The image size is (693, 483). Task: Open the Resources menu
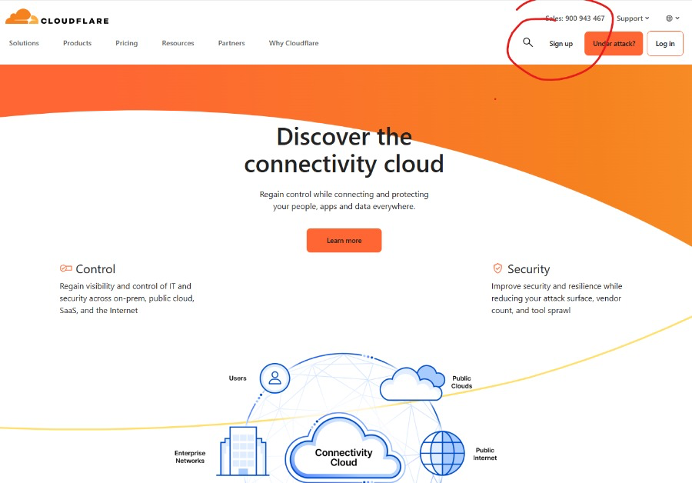tap(178, 43)
